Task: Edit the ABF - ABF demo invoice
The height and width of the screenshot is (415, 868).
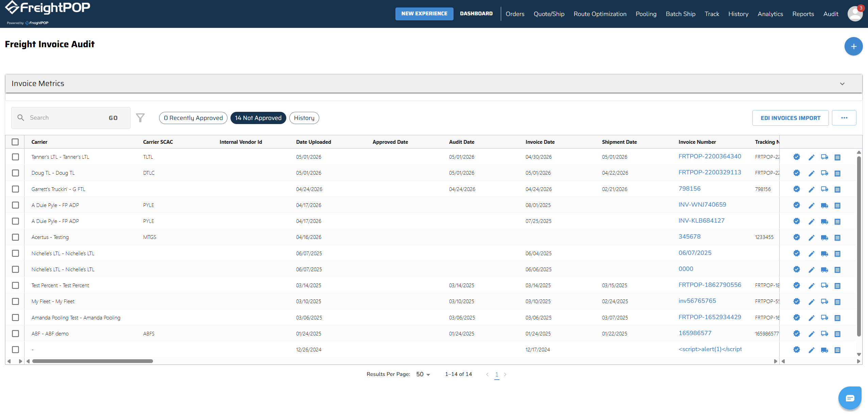Action: coord(811,334)
